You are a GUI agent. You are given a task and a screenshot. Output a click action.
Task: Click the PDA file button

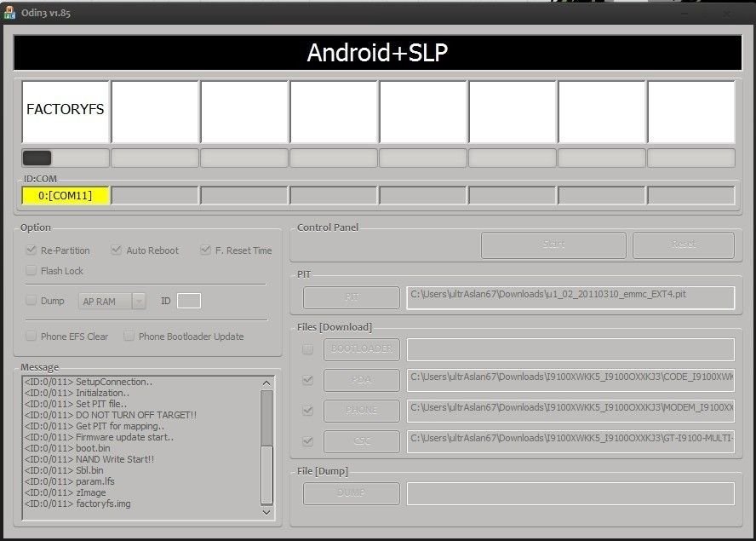coord(362,380)
